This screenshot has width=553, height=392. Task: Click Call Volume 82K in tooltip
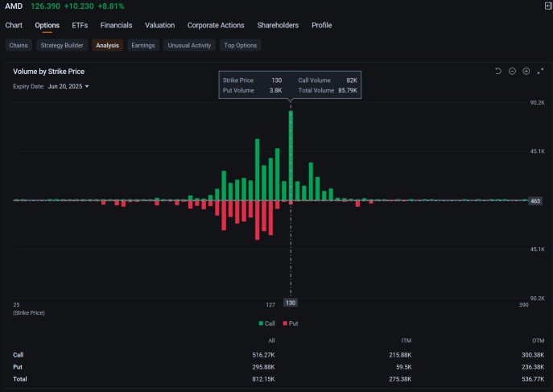pos(328,80)
